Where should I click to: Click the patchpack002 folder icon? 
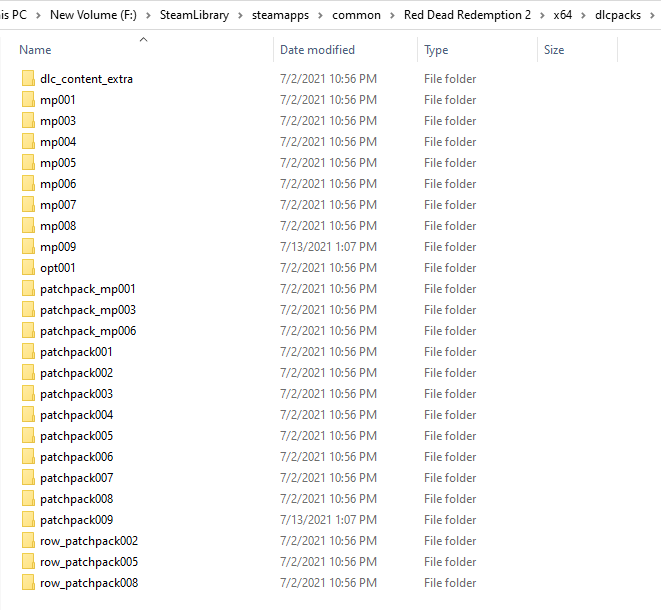tap(28, 373)
